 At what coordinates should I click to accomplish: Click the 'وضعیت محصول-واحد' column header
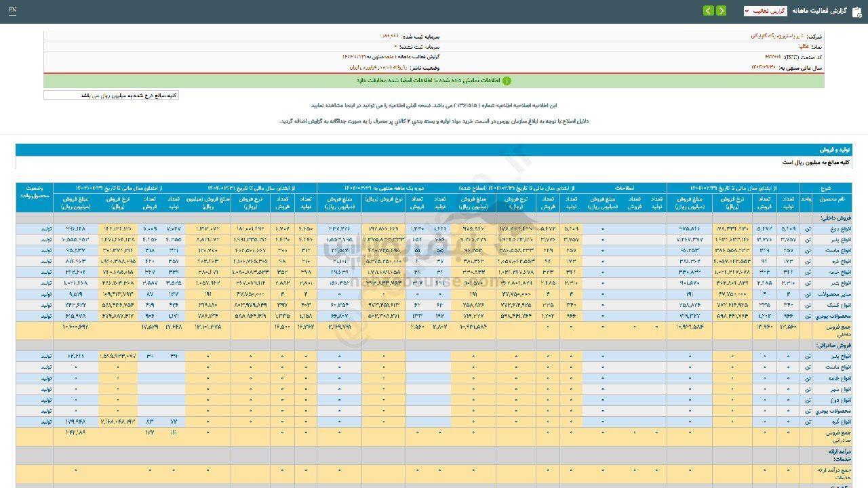click(x=35, y=192)
